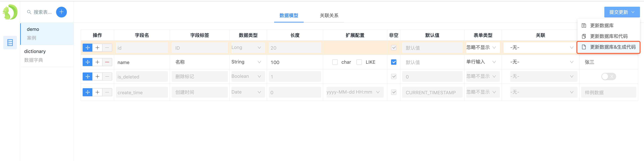644x161 pixels.
Task: Click the remove icon on the id row
Action: [x=107, y=48]
